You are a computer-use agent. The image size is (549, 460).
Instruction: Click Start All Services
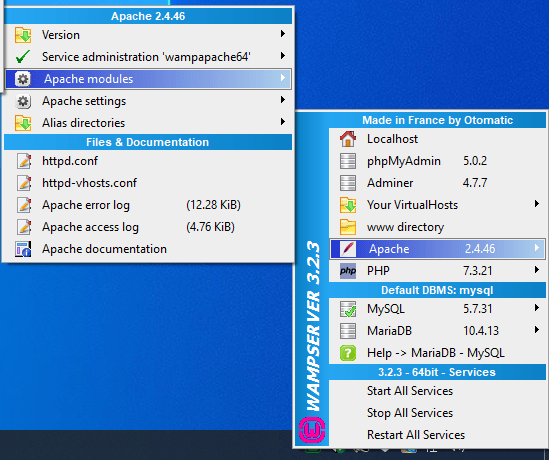(437, 391)
